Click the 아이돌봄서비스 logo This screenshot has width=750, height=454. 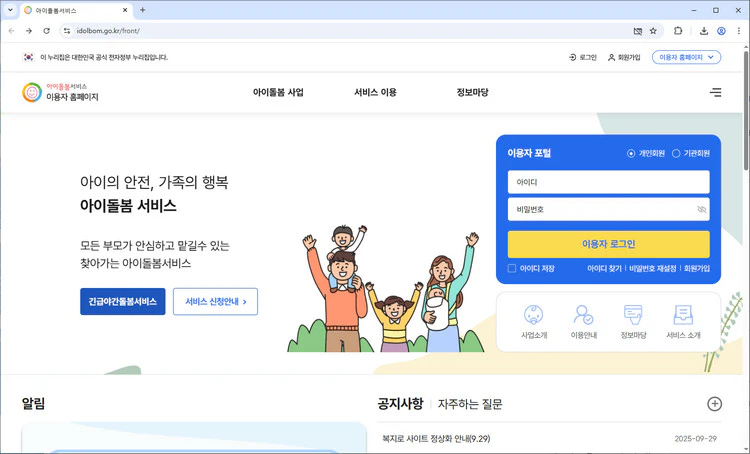(60, 92)
